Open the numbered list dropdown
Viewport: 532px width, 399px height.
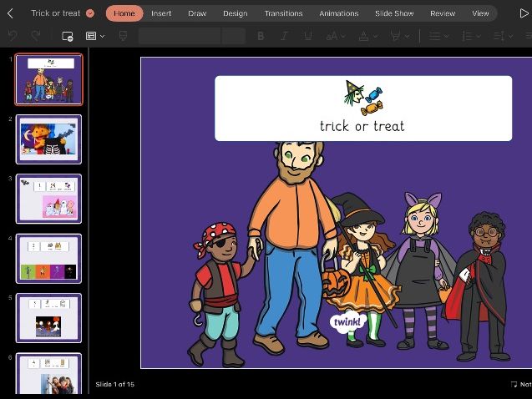(x=472, y=36)
